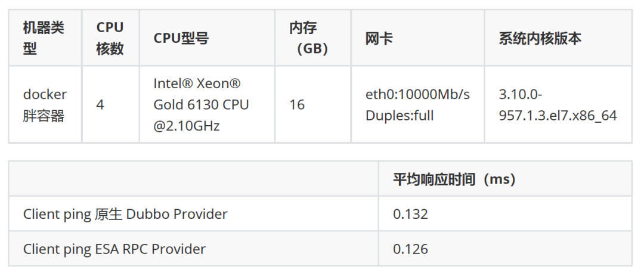The image size is (644, 276).
Task: Select the Client ping 原生 Dubbo Provider row
Action: 125,214
